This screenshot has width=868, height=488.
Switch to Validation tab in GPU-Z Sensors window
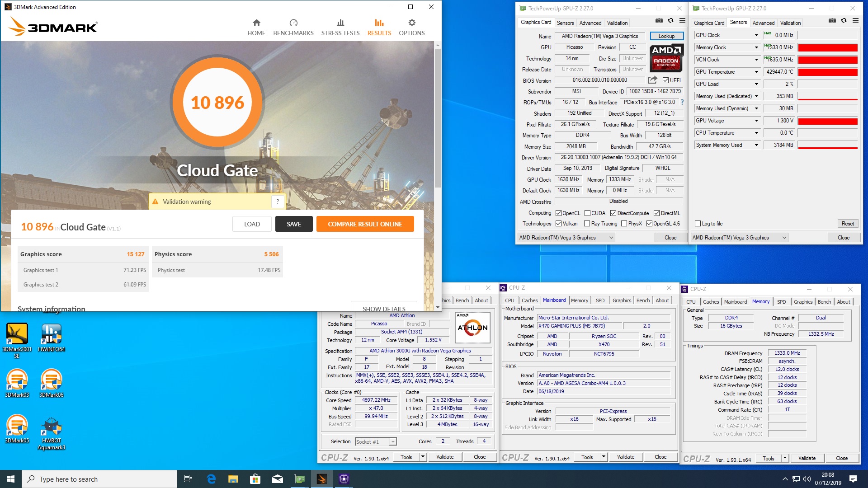pyautogui.click(x=790, y=23)
